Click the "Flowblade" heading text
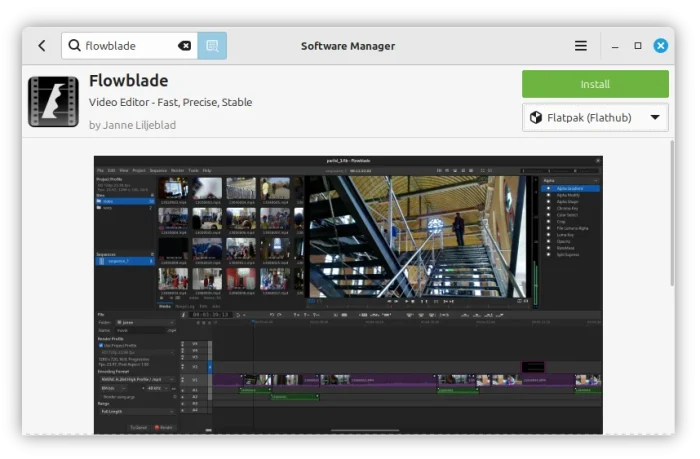Image resolution: width=700 pixels, height=459 pixels. pos(129,81)
